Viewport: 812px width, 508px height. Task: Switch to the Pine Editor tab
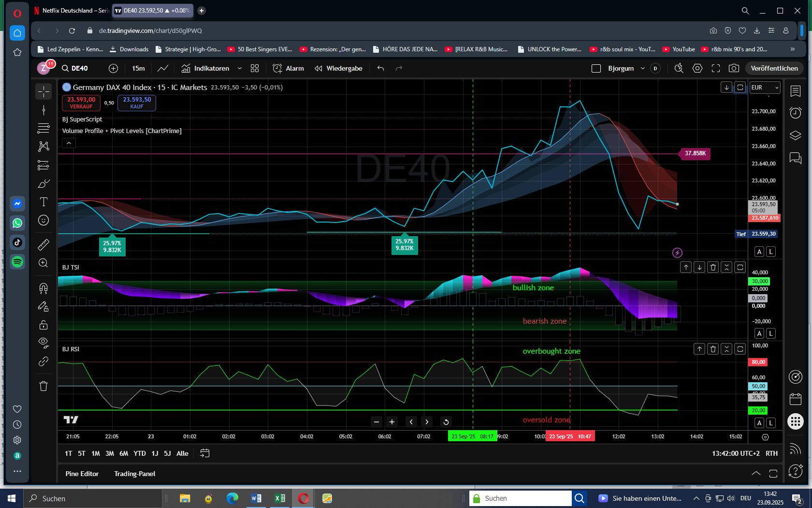(82, 474)
